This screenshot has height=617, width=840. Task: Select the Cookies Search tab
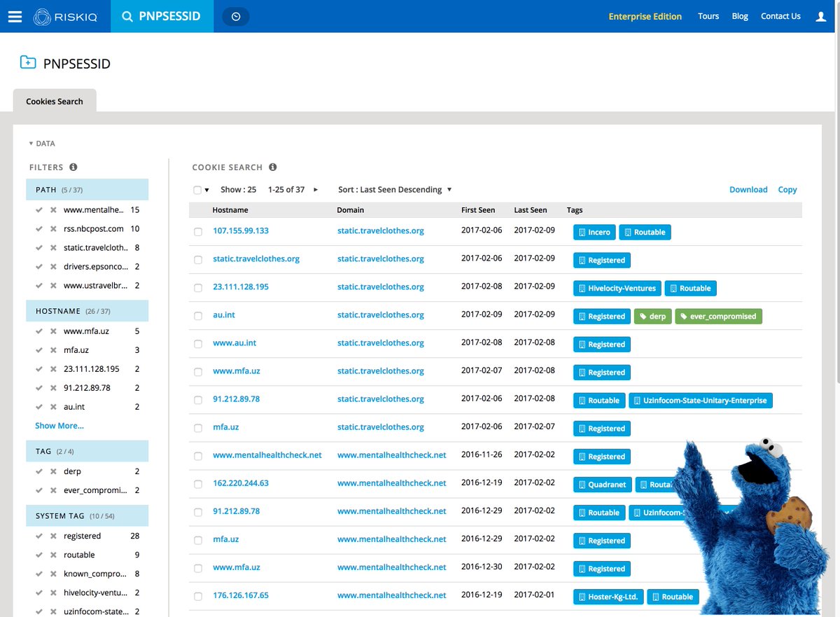[x=55, y=101]
